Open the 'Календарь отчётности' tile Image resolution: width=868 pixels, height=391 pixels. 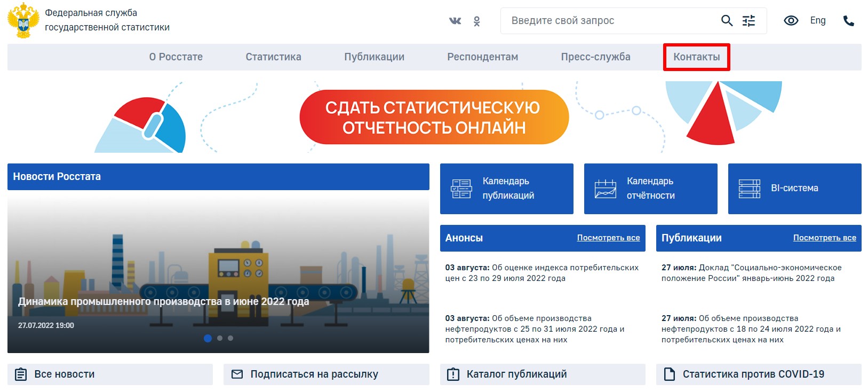[x=651, y=189]
